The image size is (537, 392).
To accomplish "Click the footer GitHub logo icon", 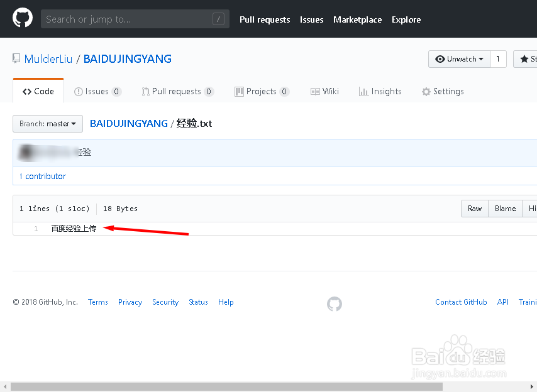I will coord(335,304).
